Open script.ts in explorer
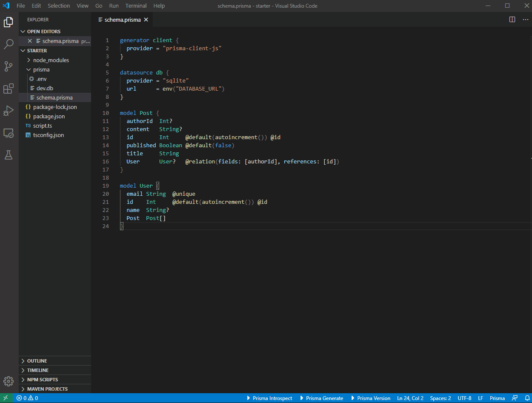This screenshot has width=532, height=403. pos(55,126)
